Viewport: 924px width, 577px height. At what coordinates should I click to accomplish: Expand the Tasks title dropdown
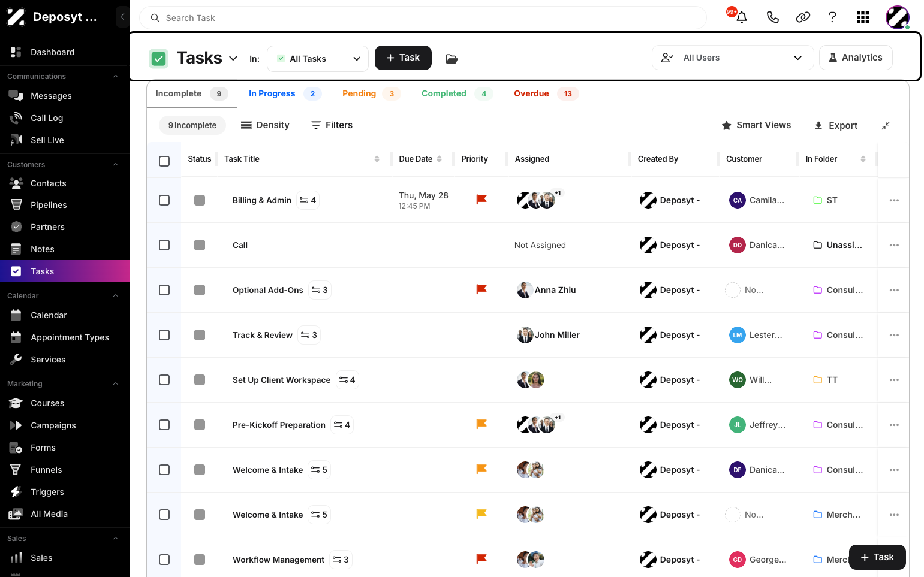point(233,58)
